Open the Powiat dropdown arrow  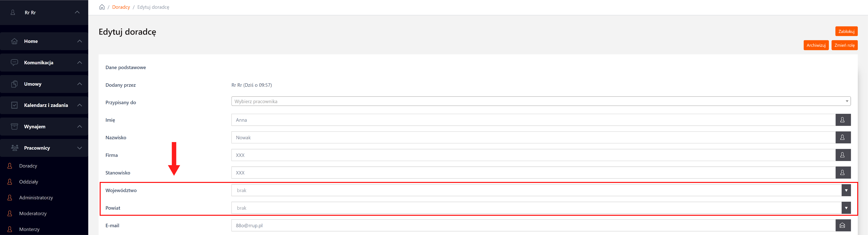coord(846,208)
